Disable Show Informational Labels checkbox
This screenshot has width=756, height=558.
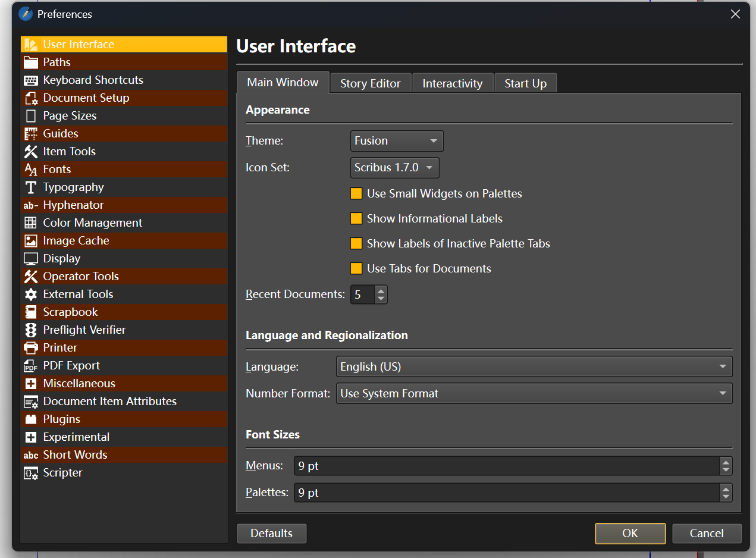click(x=356, y=219)
